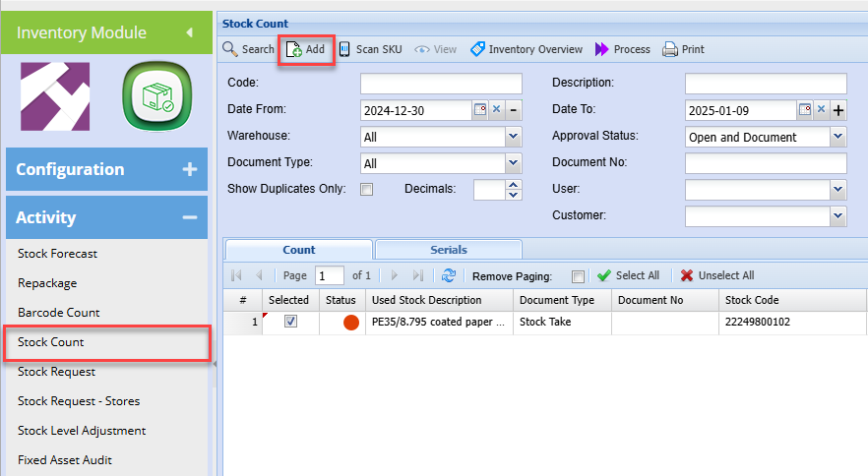
Task: Click the Process toolbar icon
Action: click(x=602, y=49)
